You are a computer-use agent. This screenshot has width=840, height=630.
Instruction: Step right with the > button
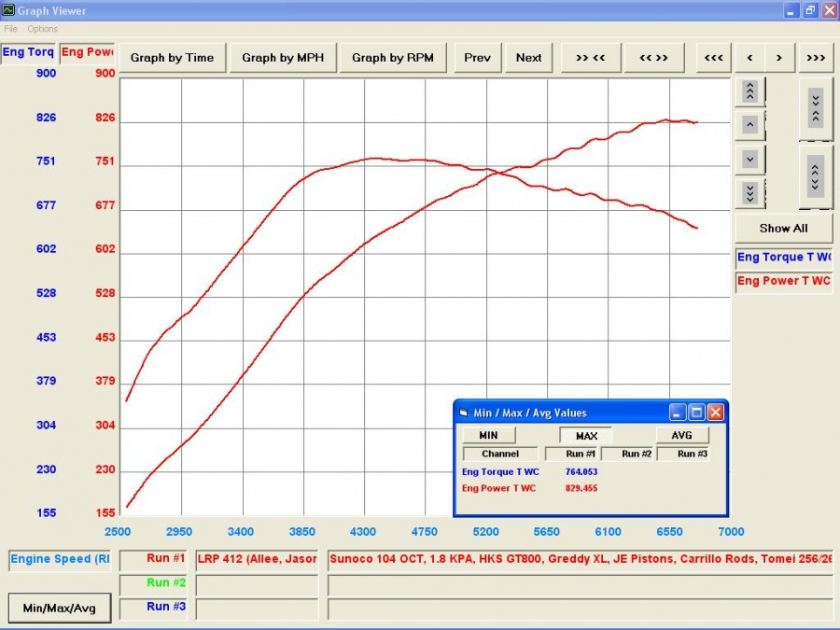(779, 58)
